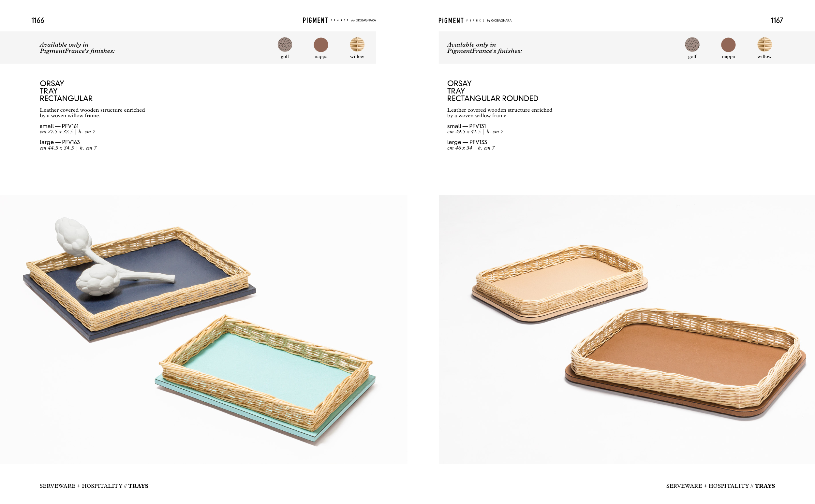Click page number 1166

pos(38,20)
